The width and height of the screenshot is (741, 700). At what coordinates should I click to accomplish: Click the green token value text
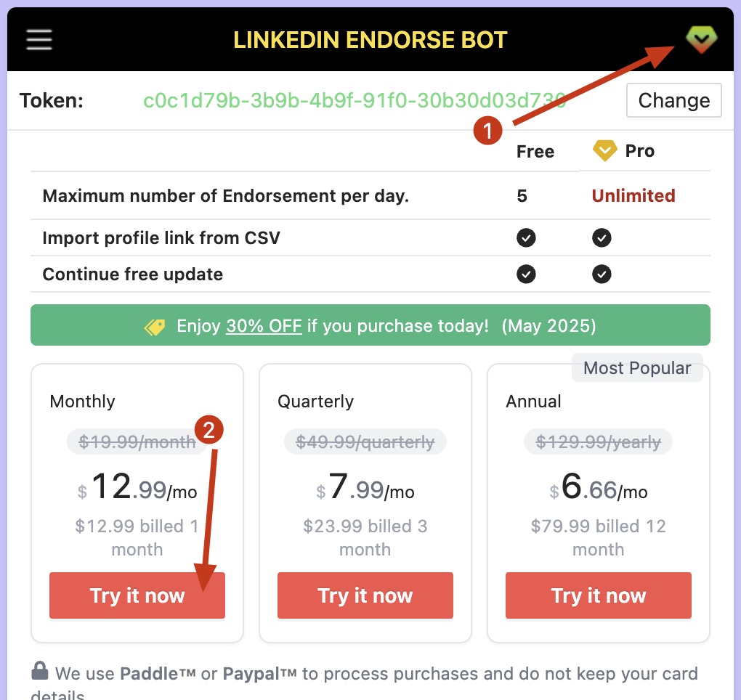(355, 100)
